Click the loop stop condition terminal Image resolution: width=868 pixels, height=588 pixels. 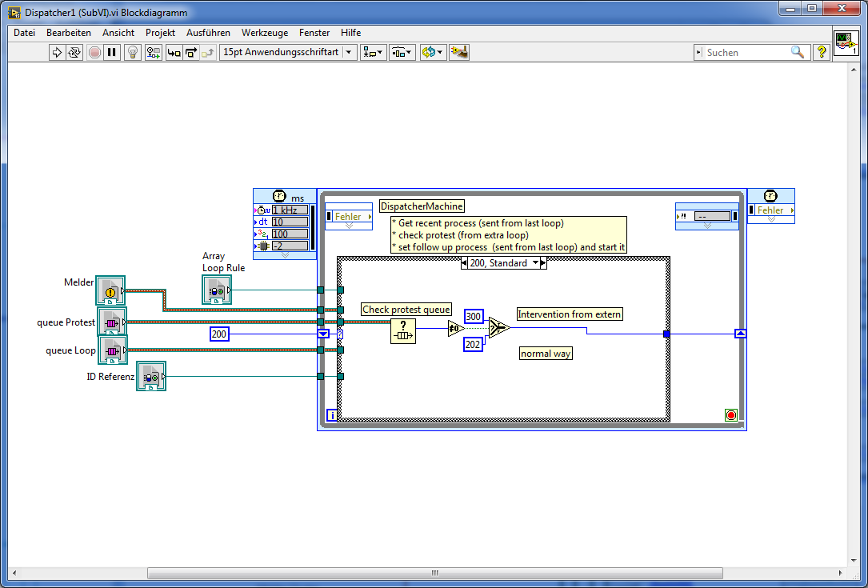pyautogui.click(x=730, y=415)
